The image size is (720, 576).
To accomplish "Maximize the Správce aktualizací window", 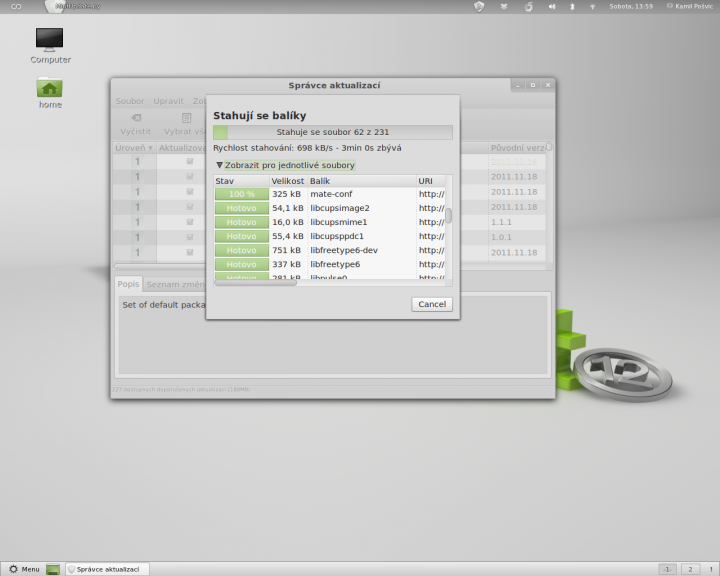I will (533, 85).
